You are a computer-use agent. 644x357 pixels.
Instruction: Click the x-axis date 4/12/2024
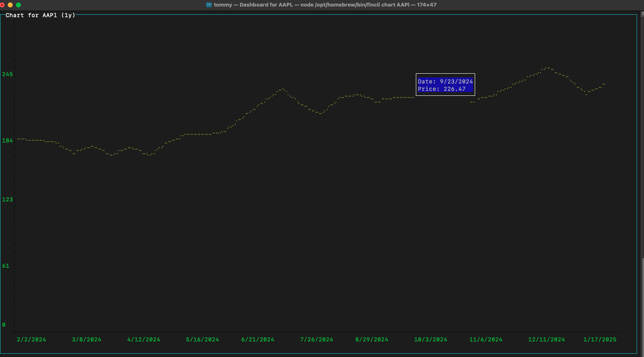pyautogui.click(x=144, y=339)
